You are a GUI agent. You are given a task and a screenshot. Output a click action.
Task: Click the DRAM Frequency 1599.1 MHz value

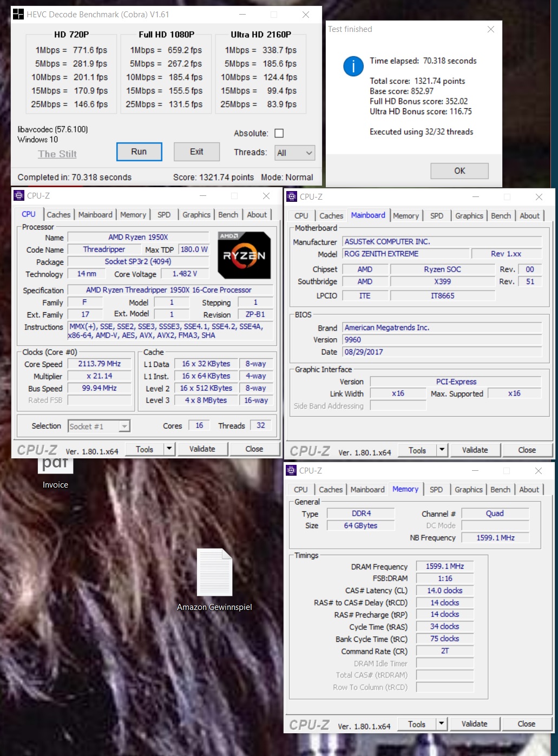click(x=445, y=566)
